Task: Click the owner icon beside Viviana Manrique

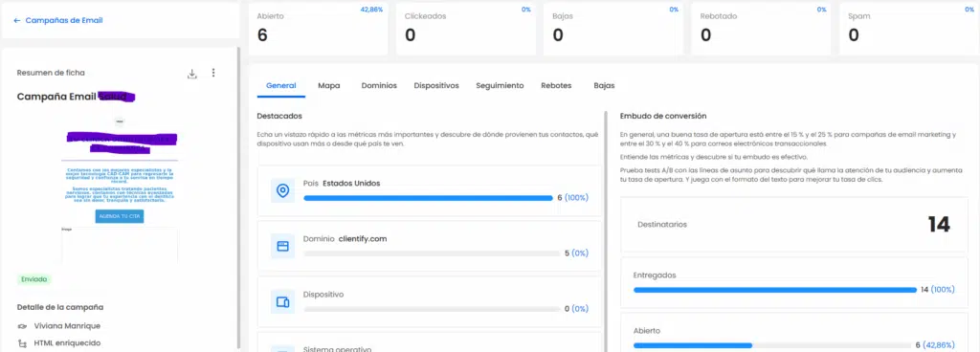Action: point(23,326)
